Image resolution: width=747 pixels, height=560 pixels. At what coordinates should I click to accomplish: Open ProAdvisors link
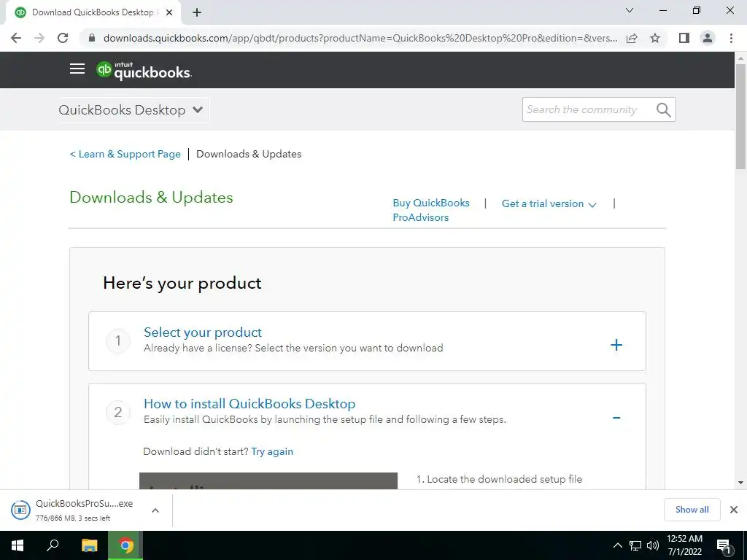coord(421,217)
